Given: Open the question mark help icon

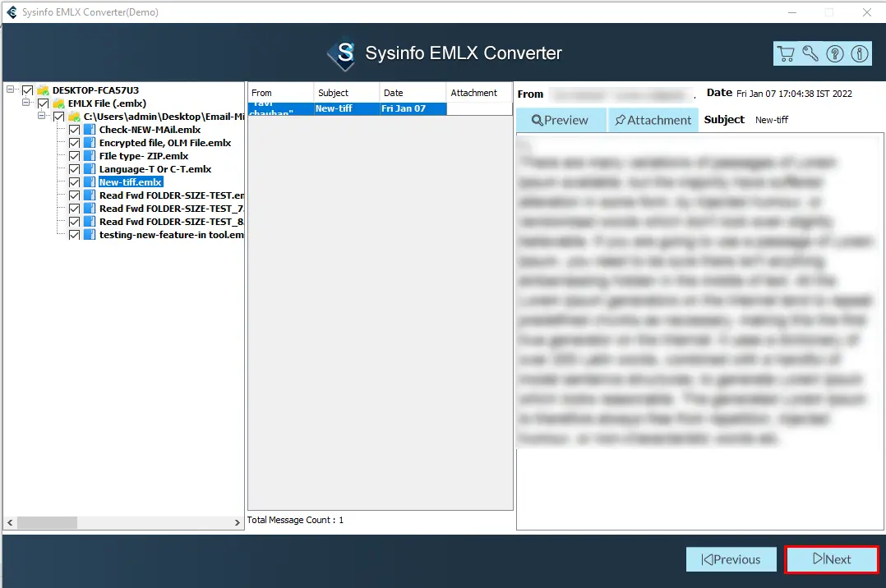Looking at the screenshot, I should [x=834, y=53].
